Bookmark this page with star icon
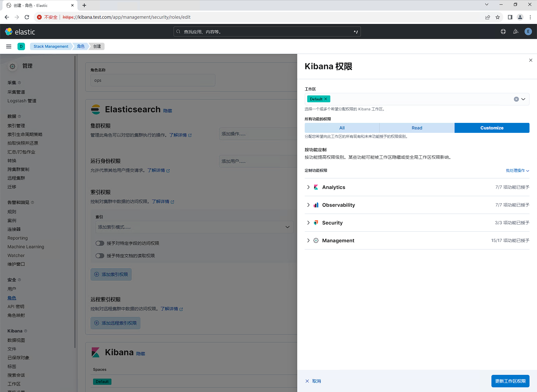 [x=498, y=17]
